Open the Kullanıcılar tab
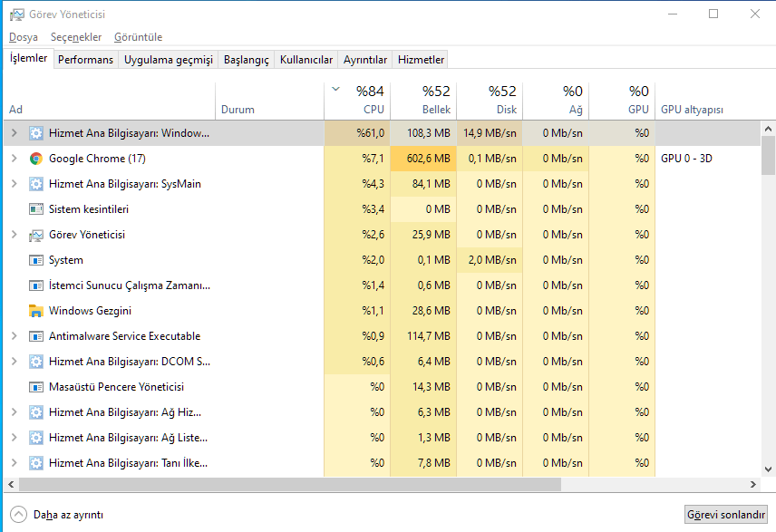Image resolution: width=776 pixels, height=532 pixels. click(x=306, y=60)
